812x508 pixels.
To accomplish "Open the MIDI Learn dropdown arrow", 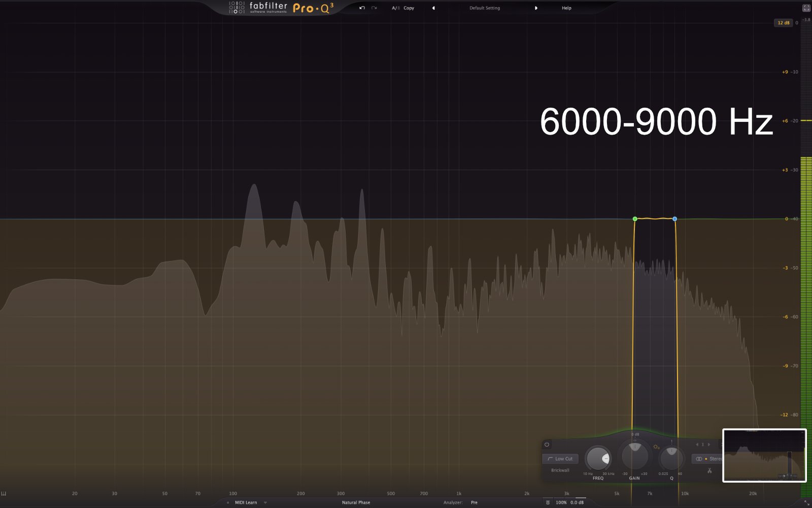I will point(265,502).
